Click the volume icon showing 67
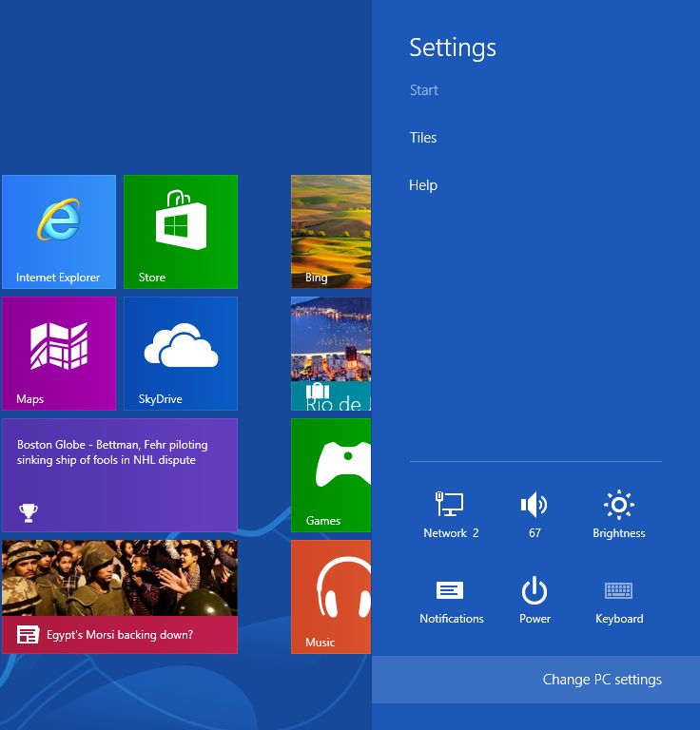Screen dimensions: 700x730 535,514
